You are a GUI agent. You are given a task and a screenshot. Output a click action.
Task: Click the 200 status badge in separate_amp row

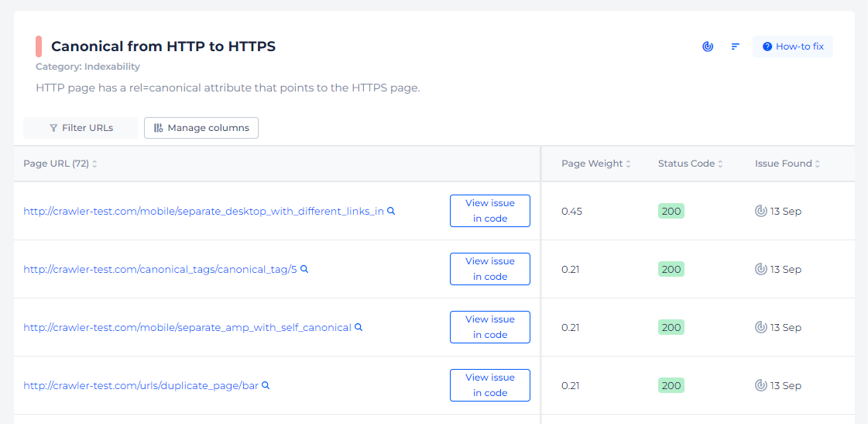pos(671,328)
